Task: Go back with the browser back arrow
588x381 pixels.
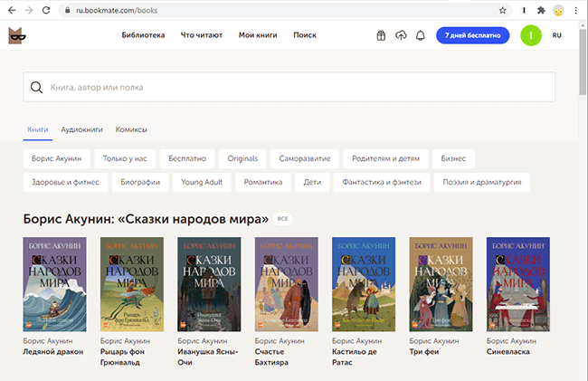Action: (x=12, y=10)
